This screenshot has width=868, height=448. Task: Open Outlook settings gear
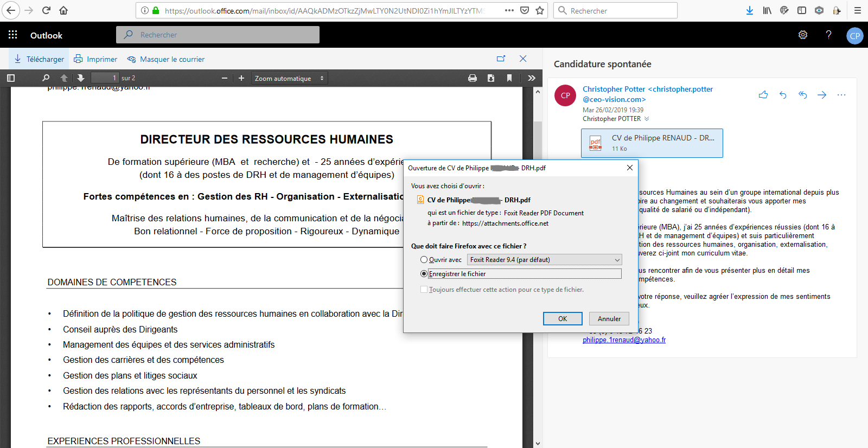(x=803, y=35)
